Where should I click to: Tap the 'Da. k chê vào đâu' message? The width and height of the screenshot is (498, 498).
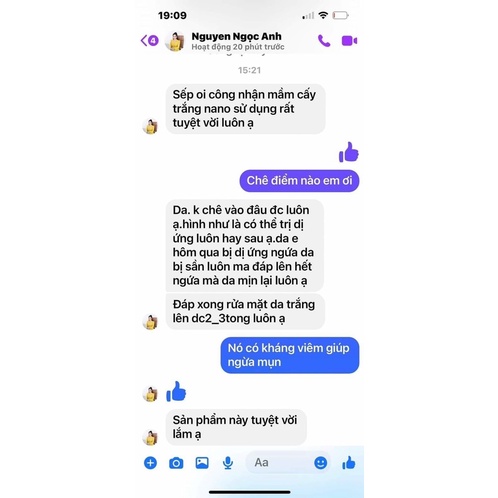[x=244, y=245]
